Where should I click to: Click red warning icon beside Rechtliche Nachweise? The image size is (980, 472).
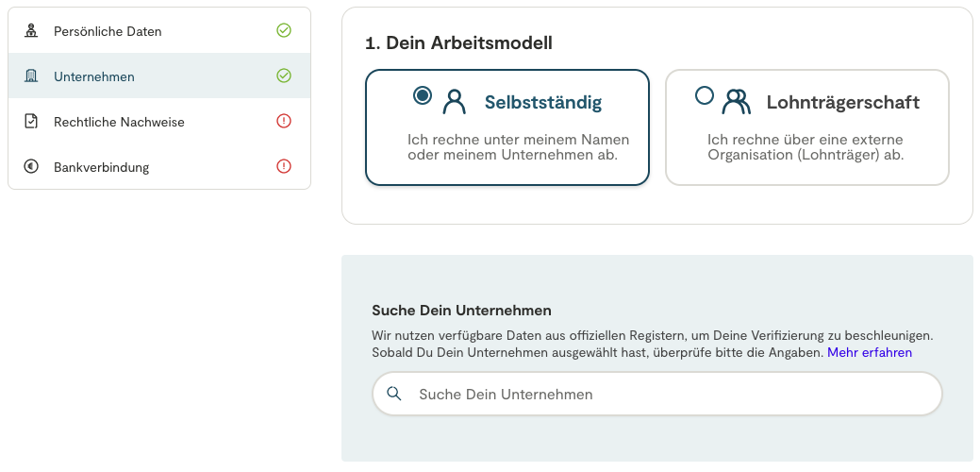click(x=284, y=121)
